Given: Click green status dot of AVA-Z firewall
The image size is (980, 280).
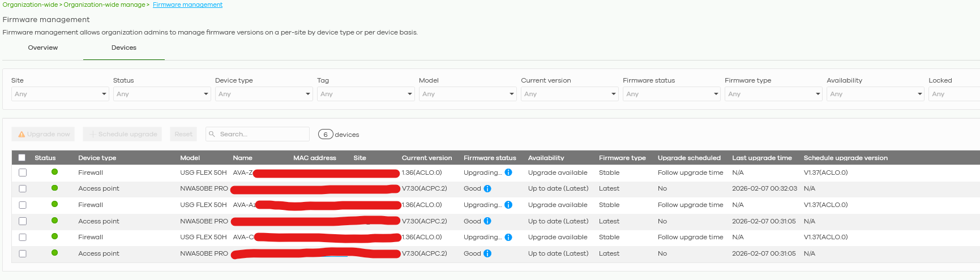Looking at the screenshot, I should [55, 172].
